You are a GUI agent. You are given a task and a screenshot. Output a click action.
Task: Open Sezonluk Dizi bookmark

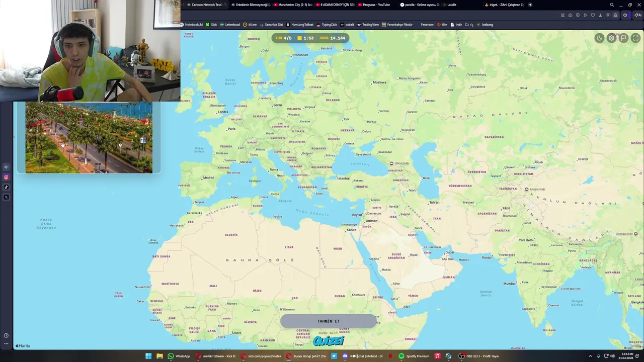point(272,25)
